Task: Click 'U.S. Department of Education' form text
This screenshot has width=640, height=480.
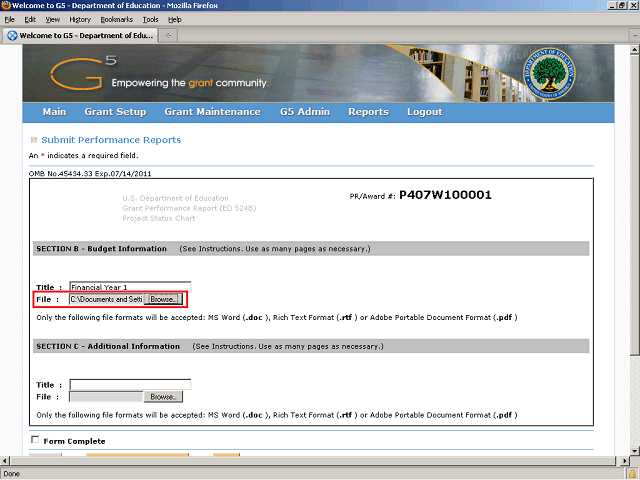Action: [176, 198]
